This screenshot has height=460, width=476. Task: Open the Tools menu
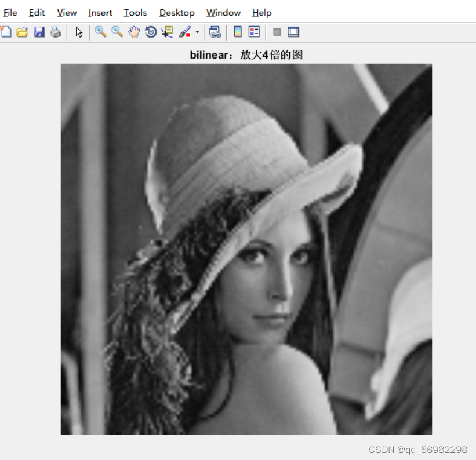[x=135, y=13]
